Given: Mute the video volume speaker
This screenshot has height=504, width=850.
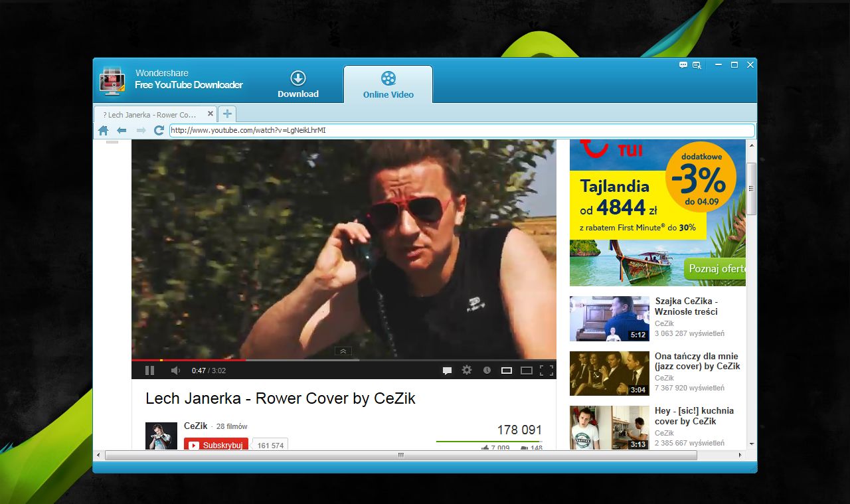Looking at the screenshot, I should point(175,371).
